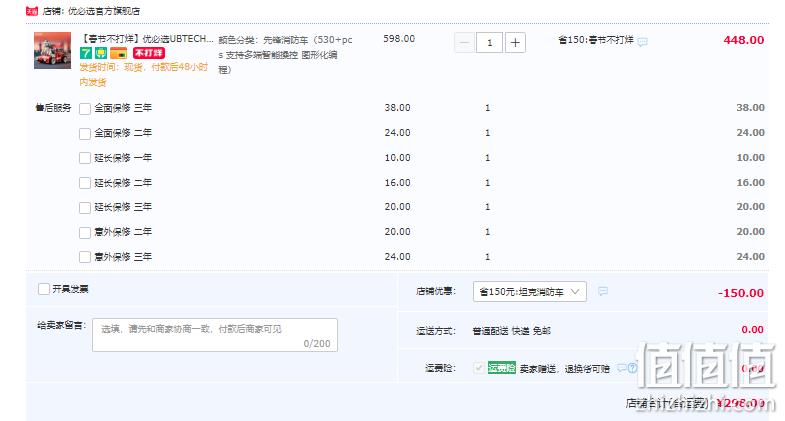This screenshot has height=421, width=785.
Task: Check the 延长保修 二年 warranty option
Action: pyautogui.click(x=85, y=183)
